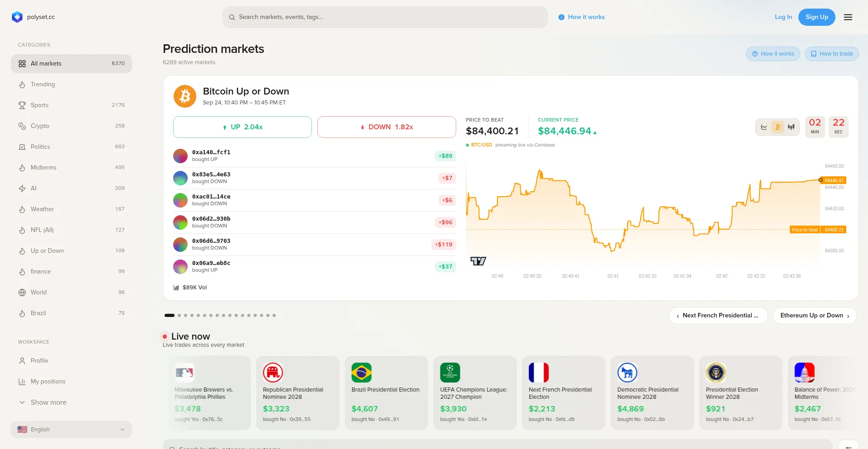This screenshot has height=449, width=868.
Task: Open the Brazil Presidential Election live card
Action: pyautogui.click(x=387, y=393)
